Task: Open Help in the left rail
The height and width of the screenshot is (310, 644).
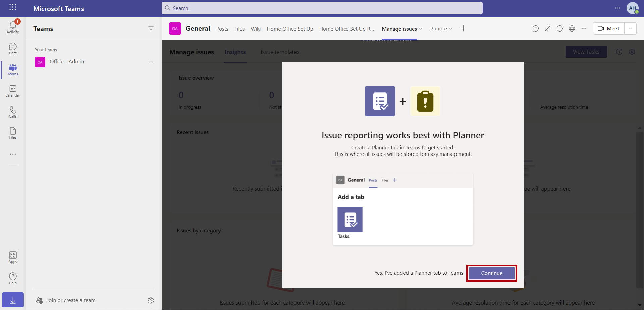Action: [x=13, y=278]
